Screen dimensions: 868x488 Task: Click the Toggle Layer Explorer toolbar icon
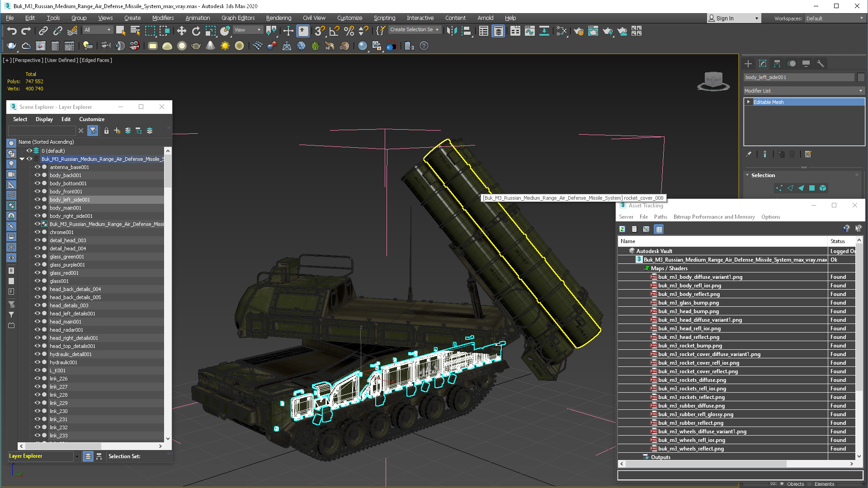pyautogui.click(x=498, y=31)
